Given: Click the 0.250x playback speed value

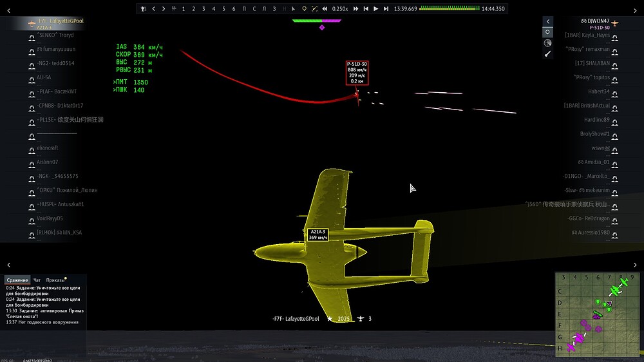Looking at the screenshot, I should (x=340, y=8).
